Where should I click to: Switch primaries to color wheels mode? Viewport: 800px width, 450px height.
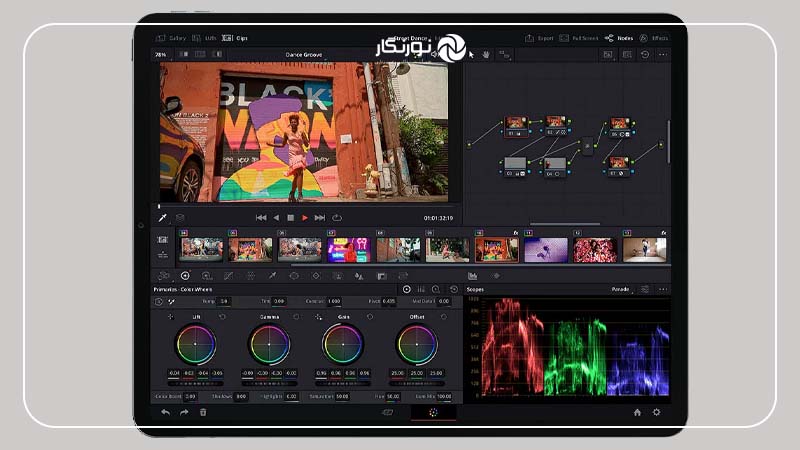pos(407,289)
